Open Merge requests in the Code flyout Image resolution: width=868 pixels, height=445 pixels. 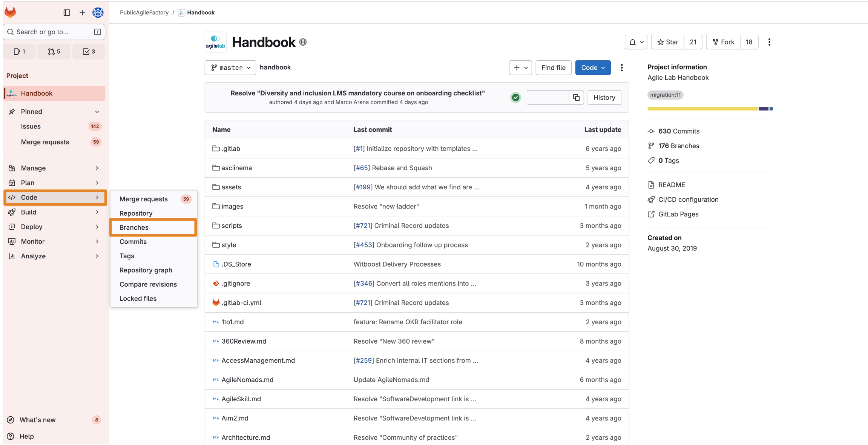[153, 199]
